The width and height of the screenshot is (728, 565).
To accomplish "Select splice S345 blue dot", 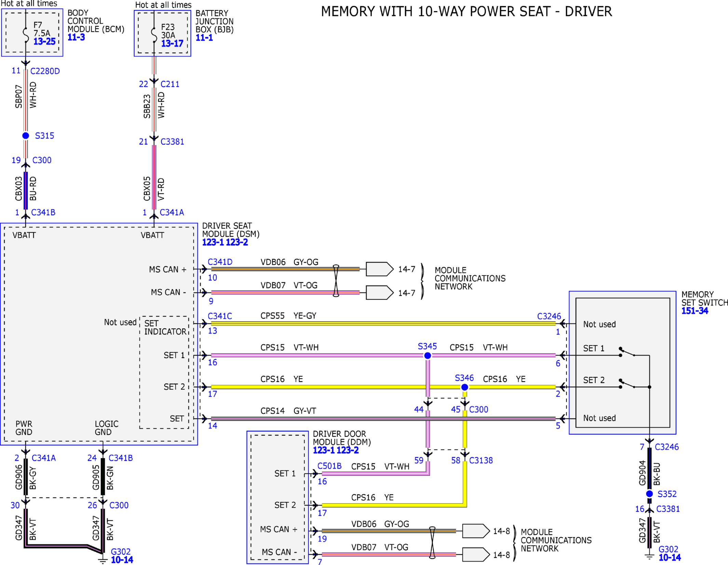I will (427, 356).
